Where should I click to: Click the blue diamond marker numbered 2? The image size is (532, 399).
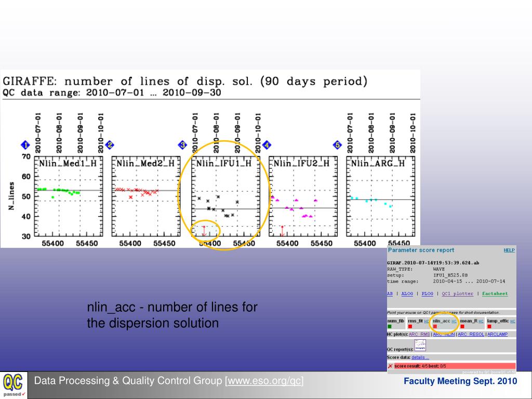109,145
